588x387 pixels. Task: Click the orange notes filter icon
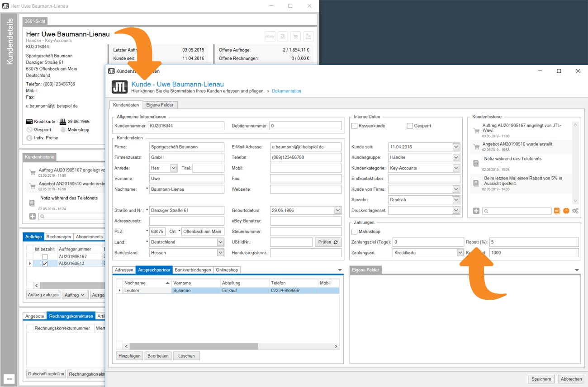557,211
